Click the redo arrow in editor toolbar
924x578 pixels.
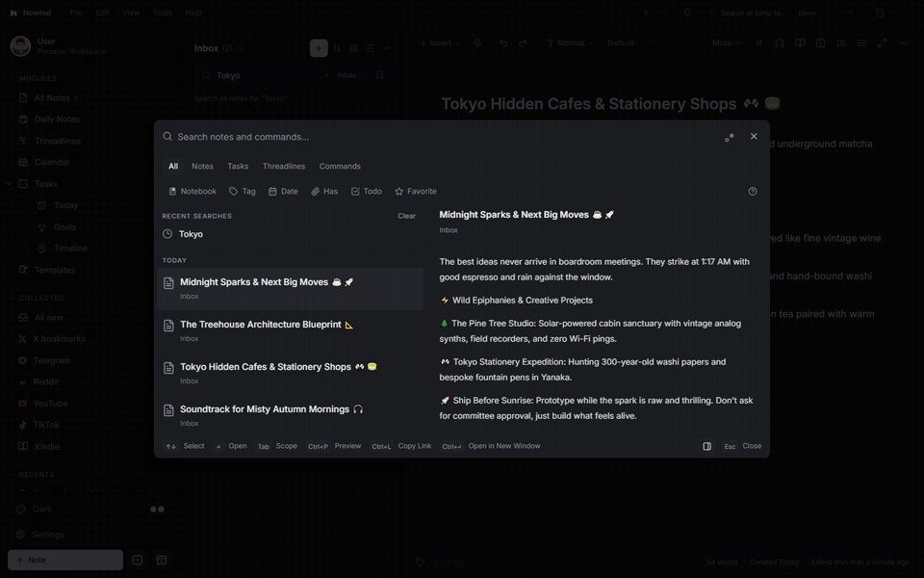(x=523, y=43)
